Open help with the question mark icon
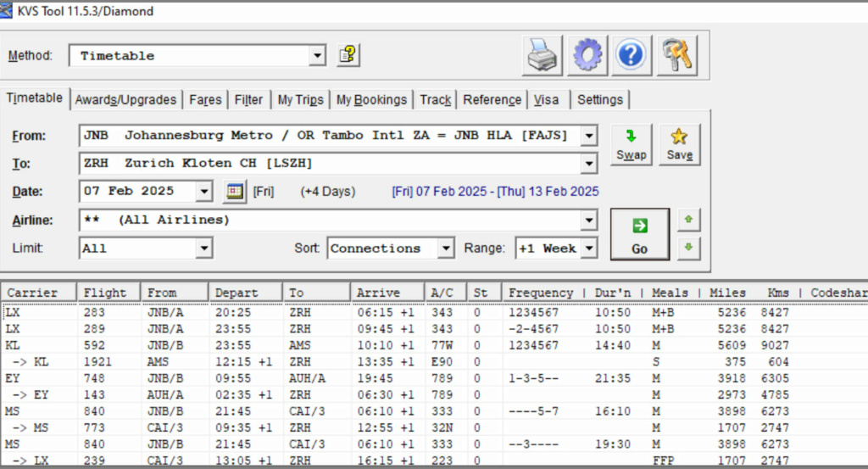The image size is (868, 469). point(631,55)
